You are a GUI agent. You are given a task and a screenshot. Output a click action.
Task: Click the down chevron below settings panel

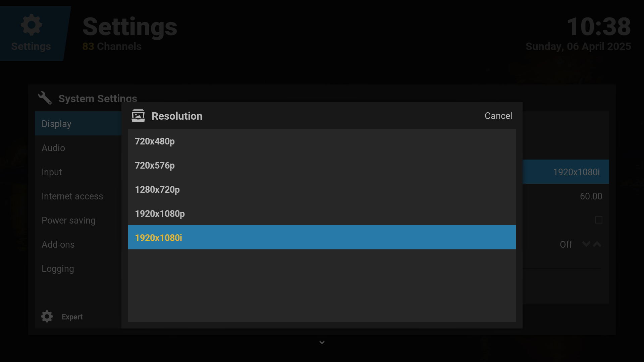(x=322, y=342)
